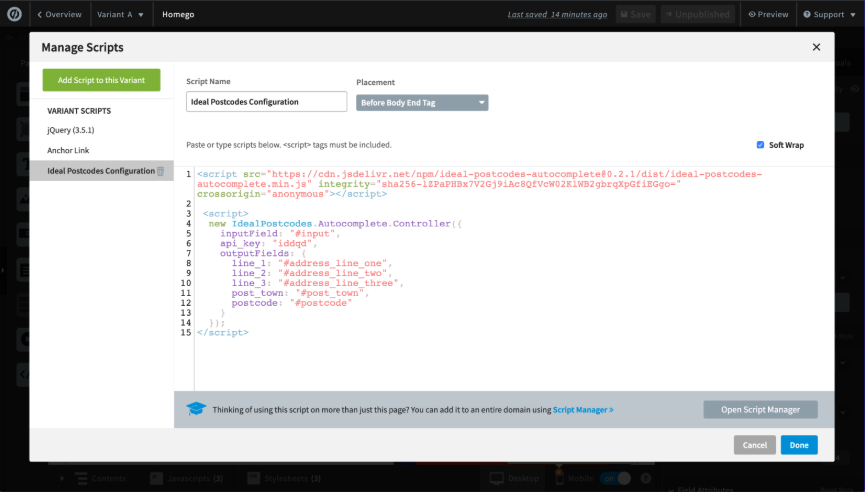The image size is (865, 492).
Task: Click the Script Manager link
Action: tap(583, 410)
